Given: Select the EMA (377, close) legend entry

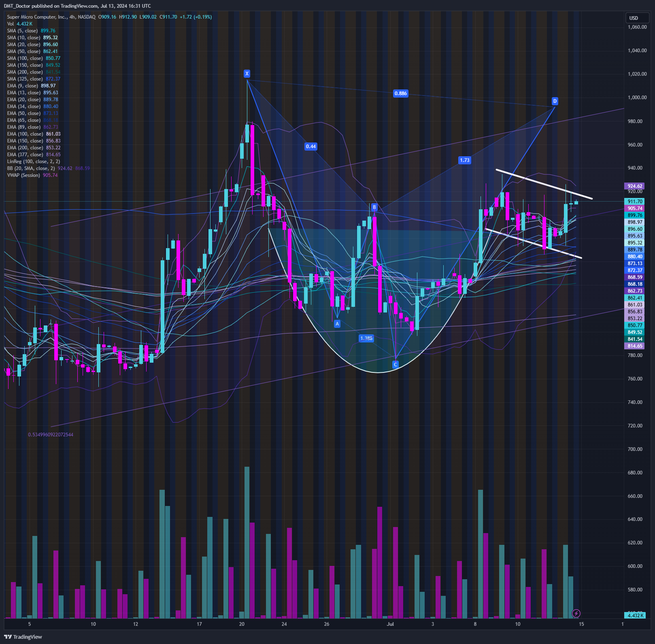Looking at the screenshot, I should 34,155.
